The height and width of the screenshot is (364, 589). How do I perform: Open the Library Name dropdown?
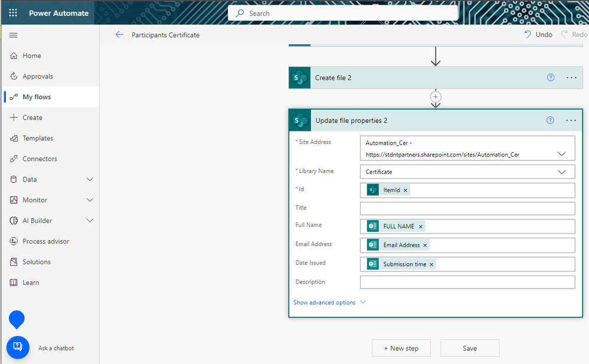pyautogui.click(x=562, y=172)
